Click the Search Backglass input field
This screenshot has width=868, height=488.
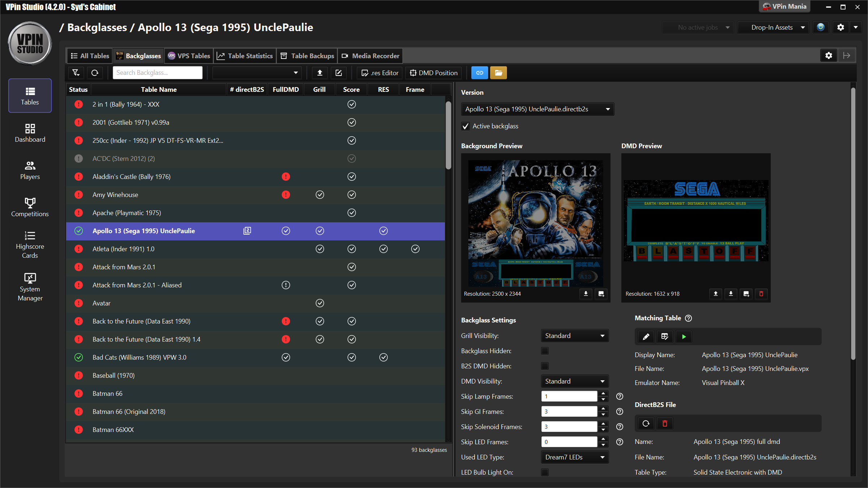pos(157,73)
